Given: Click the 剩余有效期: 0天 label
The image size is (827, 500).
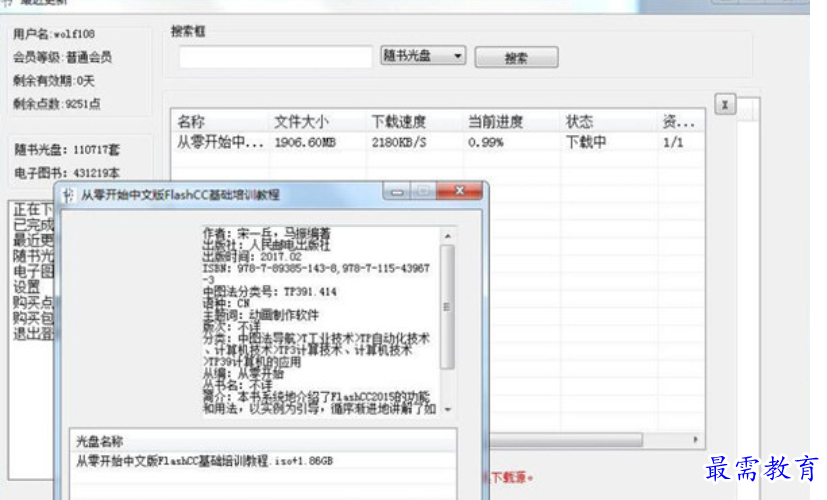Looking at the screenshot, I should coord(54,81).
